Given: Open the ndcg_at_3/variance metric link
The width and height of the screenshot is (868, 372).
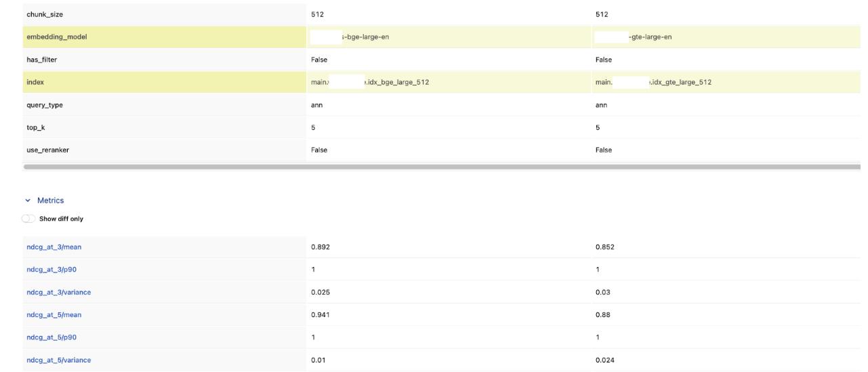Looking at the screenshot, I should pyautogui.click(x=59, y=292).
